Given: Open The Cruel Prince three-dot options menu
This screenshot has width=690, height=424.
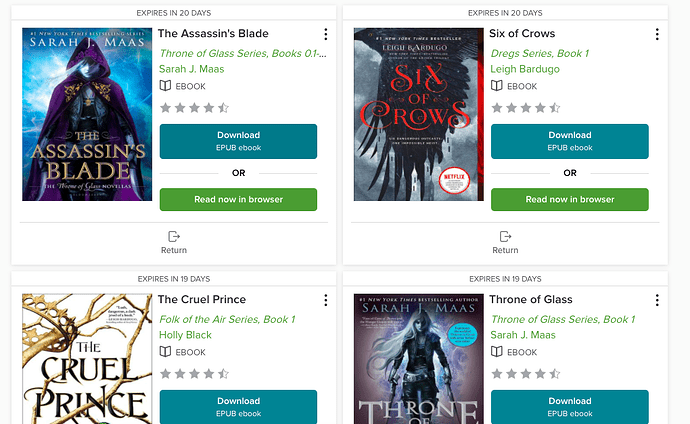Looking at the screenshot, I should click(x=326, y=300).
